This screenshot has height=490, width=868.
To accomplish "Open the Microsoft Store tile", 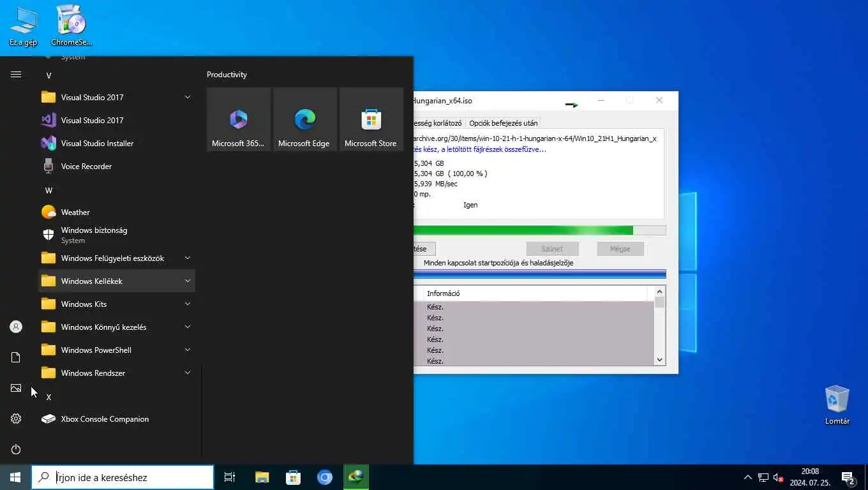I will point(371,119).
